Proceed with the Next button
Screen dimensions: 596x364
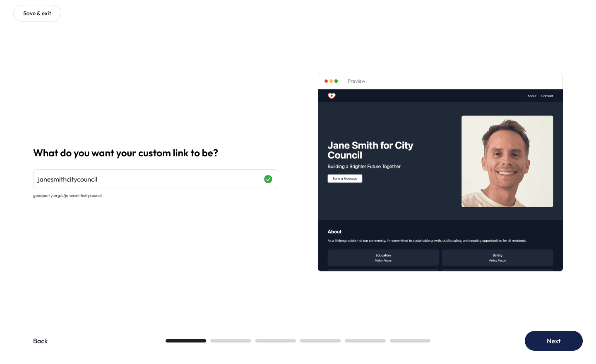[x=553, y=341]
